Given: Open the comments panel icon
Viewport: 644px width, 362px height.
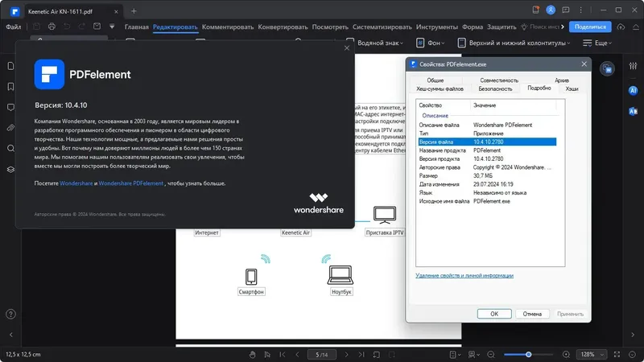Looking at the screenshot, I should (x=10, y=107).
